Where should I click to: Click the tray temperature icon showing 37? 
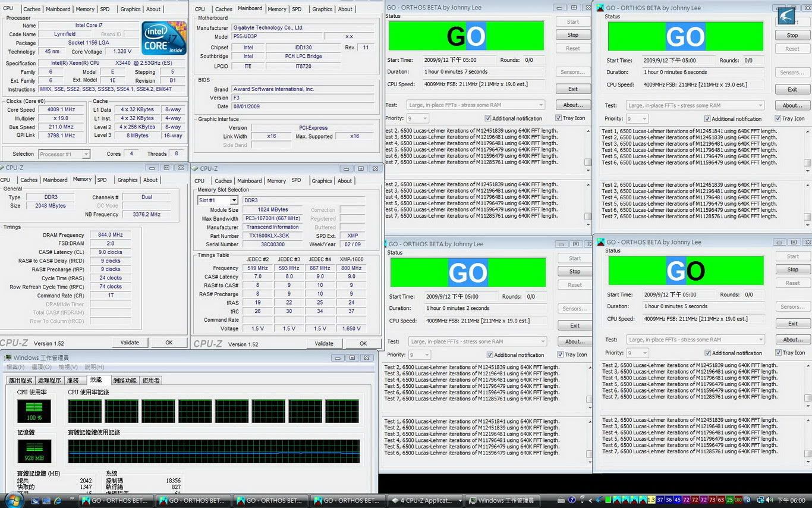[660, 500]
